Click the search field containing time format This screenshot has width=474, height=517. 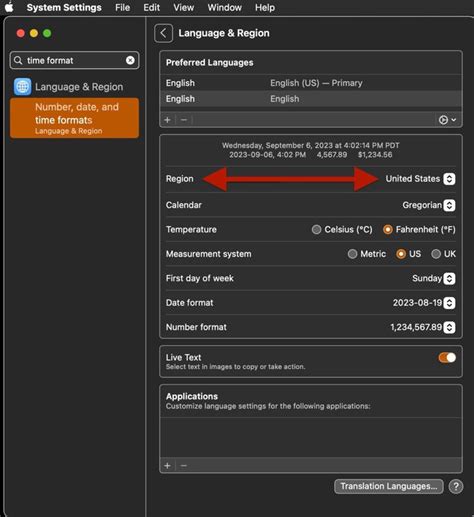coord(74,60)
